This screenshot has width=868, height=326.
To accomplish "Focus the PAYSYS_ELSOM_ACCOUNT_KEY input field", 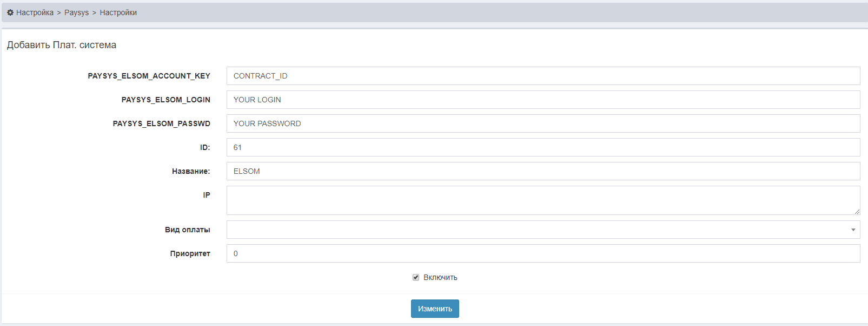I will pyautogui.click(x=543, y=76).
